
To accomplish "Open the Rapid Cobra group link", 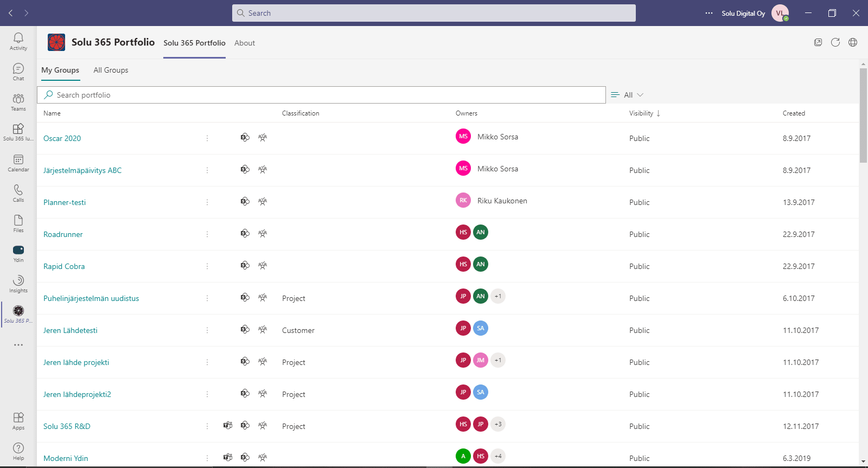I will click(64, 266).
